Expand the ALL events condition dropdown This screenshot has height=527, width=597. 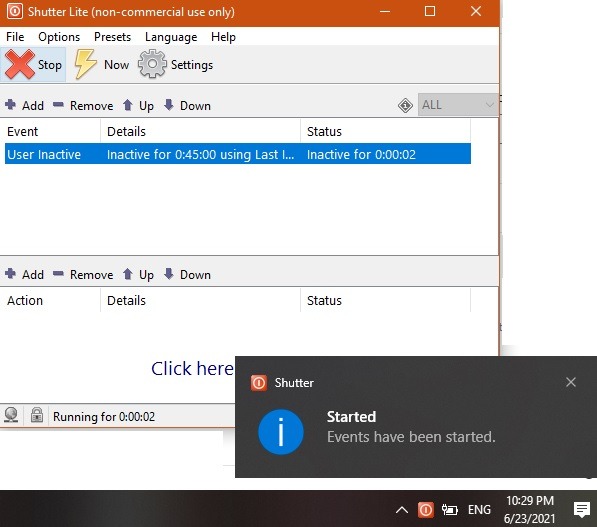pos(458,104)
